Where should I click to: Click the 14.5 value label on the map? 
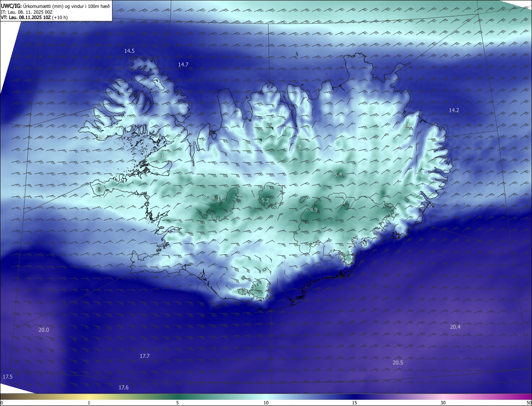tap(129, 51)
